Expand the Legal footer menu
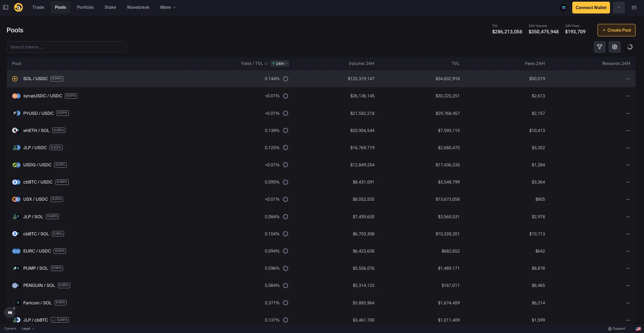This screenshot has height=333, width=644. (x=28, y=329)
